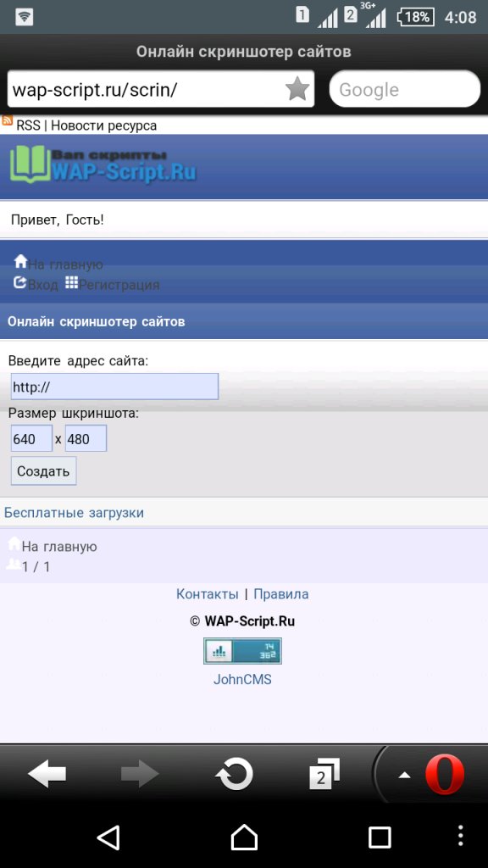Select the 640 width field
The image size is (488, 868).
[x=31, y=439]
